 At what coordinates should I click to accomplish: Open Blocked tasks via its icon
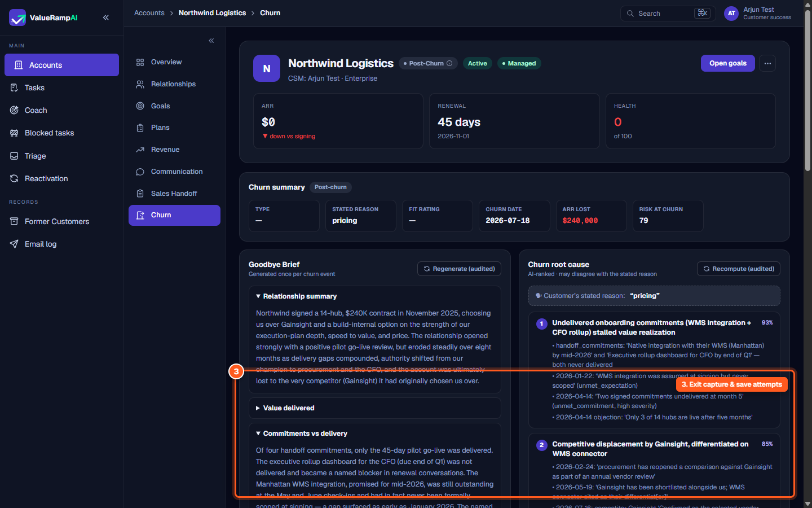click(x=14, y=133)
